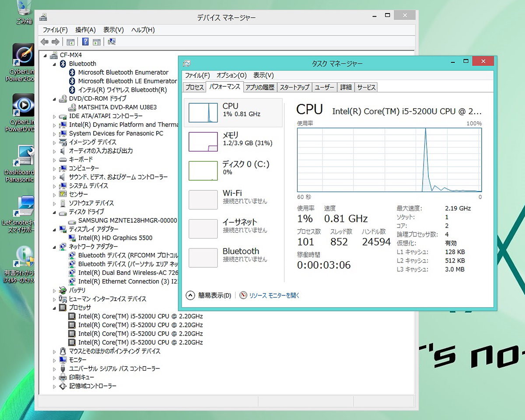
Task: Click the Scan for hardware changes icon
Action: click(x=112, y=42)
